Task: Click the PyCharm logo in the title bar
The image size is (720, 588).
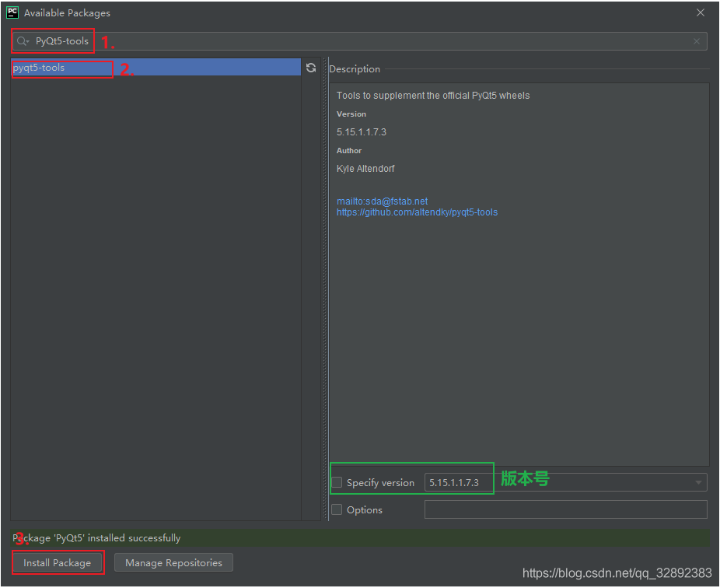Action: (x=11, y=12)
